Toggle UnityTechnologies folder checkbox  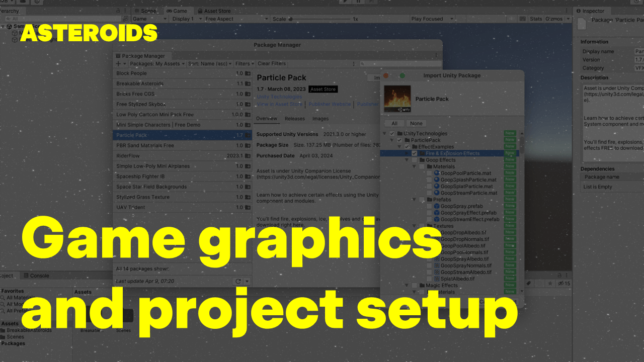392,134
